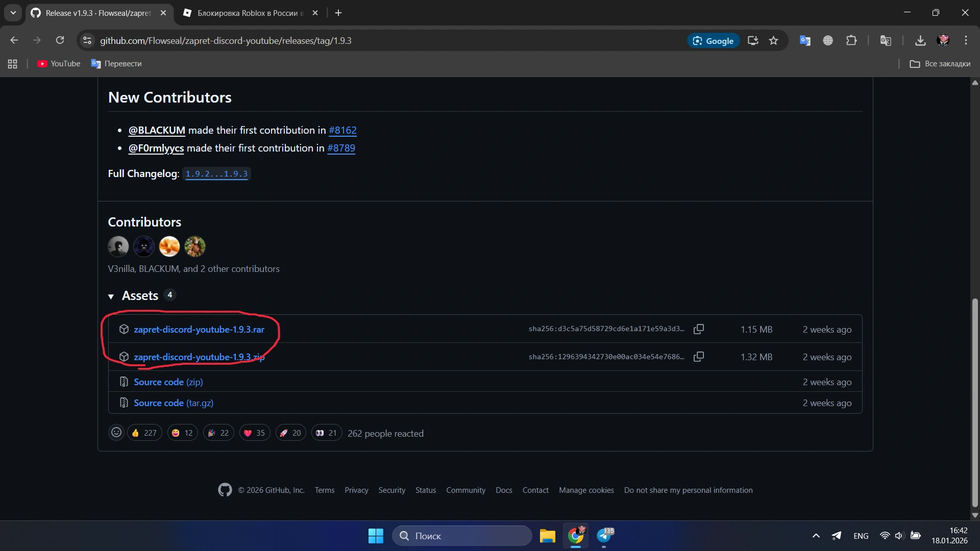Open tab search dropdown arrow
Viewport: 980px width, 551px height.
pyautogui.click(x=13, y=13)
